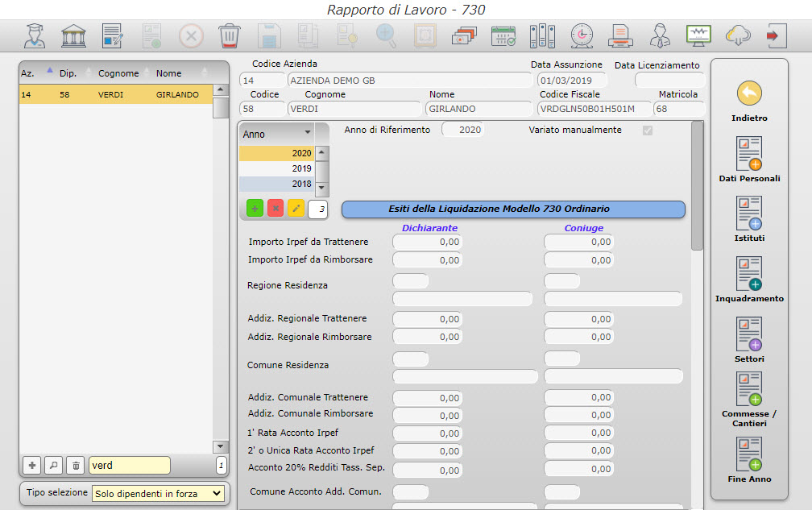Click yellow pencil edit year button
Viewport: 812px width, 510px height.
[296, 209]
